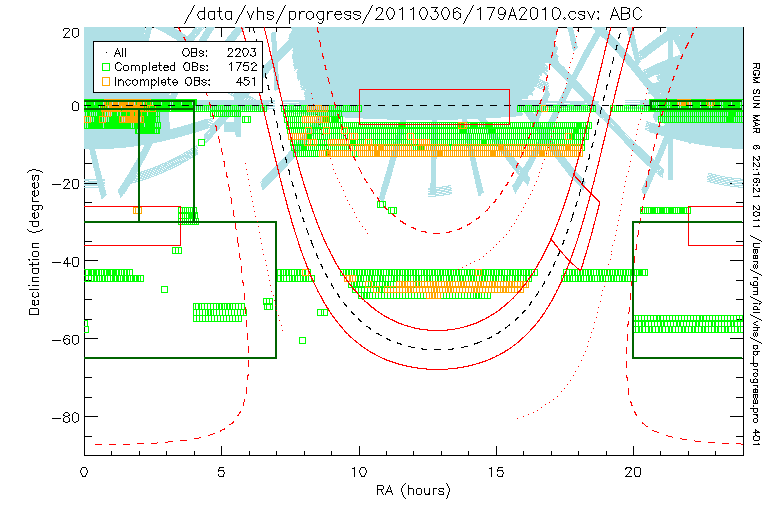
Task: Click the isolated green marker near declination -10
Action: pos(202,142)
